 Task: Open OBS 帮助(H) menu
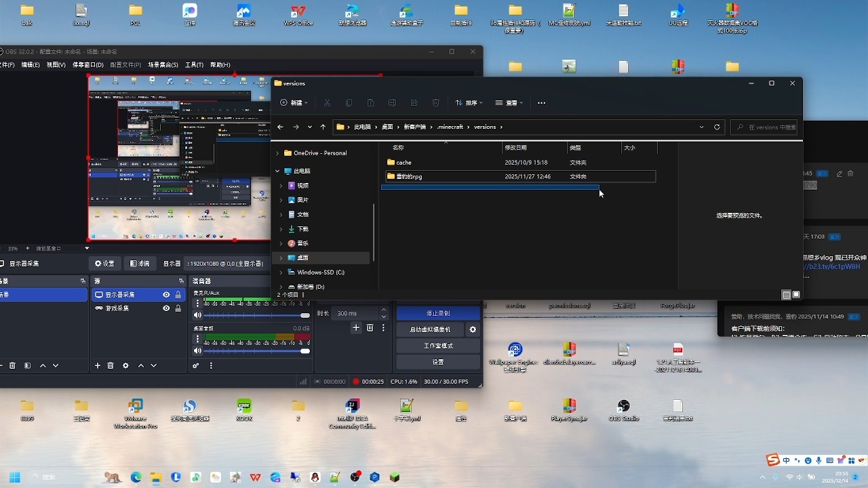coord(220,65)
